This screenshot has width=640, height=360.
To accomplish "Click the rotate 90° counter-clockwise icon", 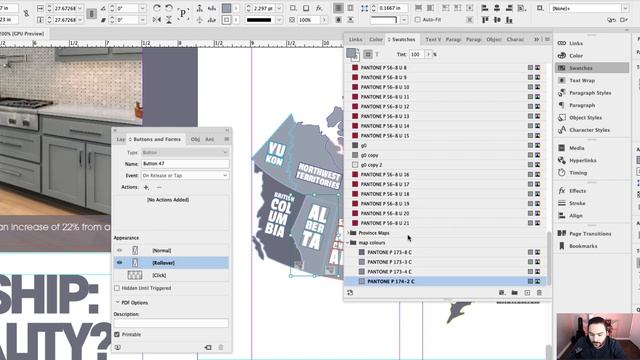I will pos(169,8).
